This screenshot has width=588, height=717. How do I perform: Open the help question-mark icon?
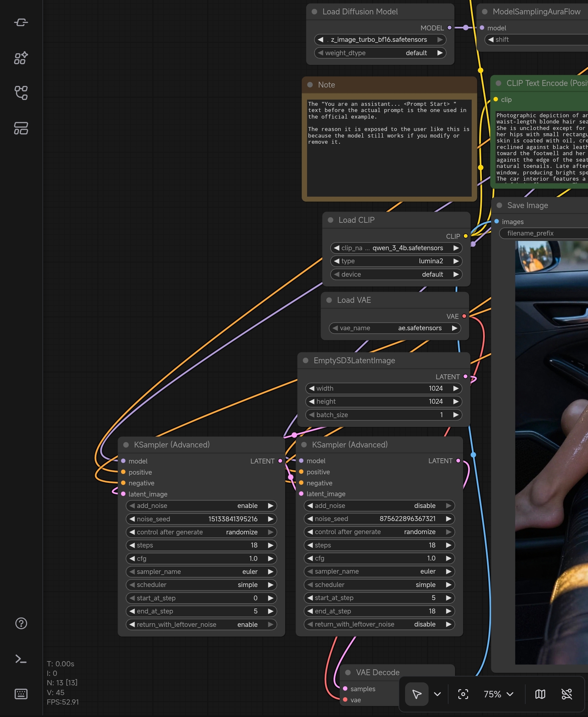21,623
